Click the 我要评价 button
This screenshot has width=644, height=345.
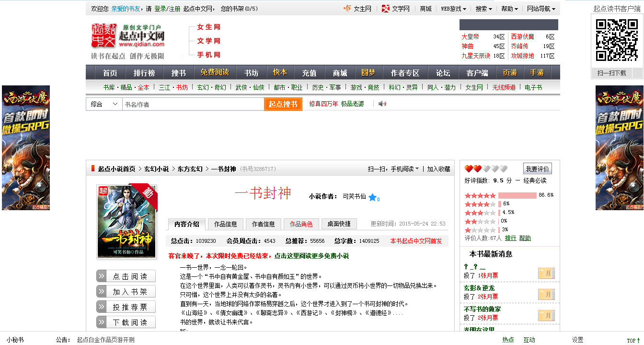pos(538,169)
